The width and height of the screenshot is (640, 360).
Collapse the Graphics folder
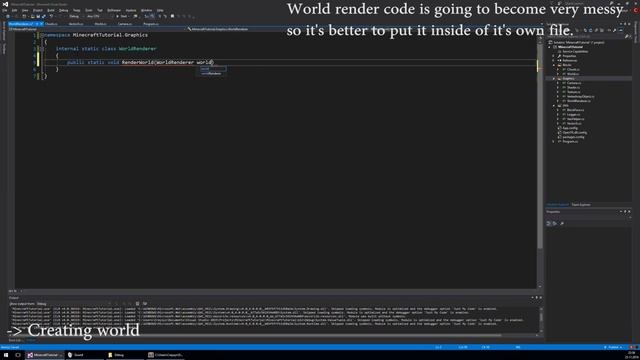tap(554, 78)
